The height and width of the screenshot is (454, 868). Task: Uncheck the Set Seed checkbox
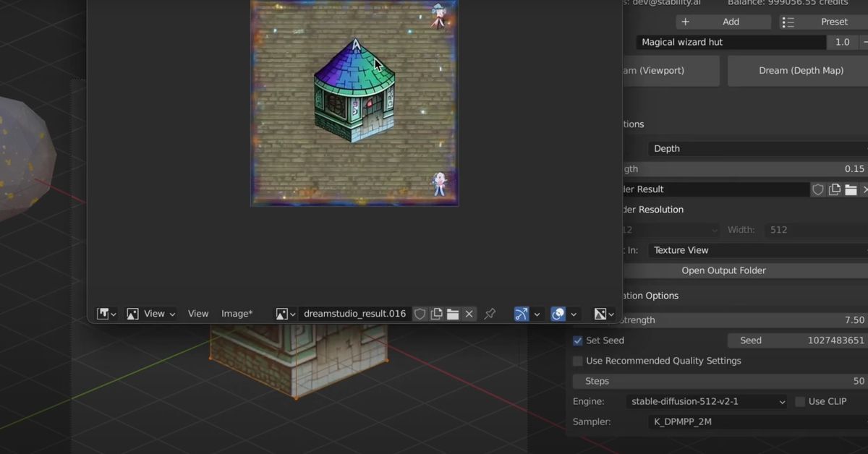coord(578,340)
